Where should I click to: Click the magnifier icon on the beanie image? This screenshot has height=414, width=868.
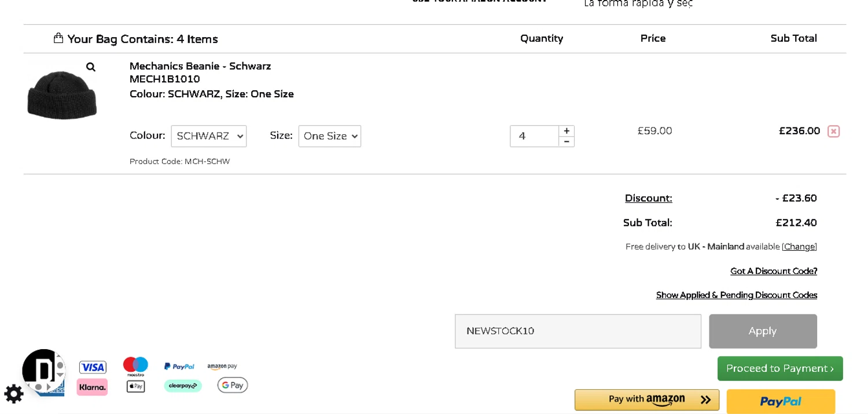point(91,67)
